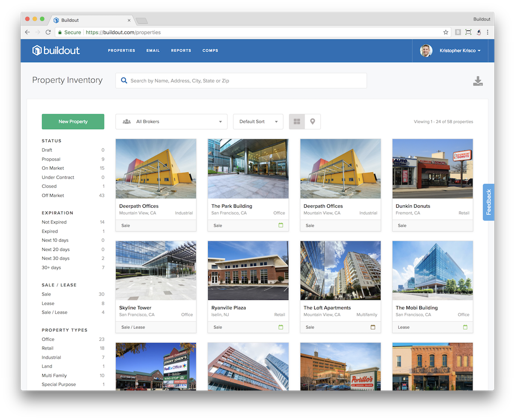Click calendar icon on The Mobi Building card
Image resolution: width=515 pixels, height=420 pixels.
point(465,327)
